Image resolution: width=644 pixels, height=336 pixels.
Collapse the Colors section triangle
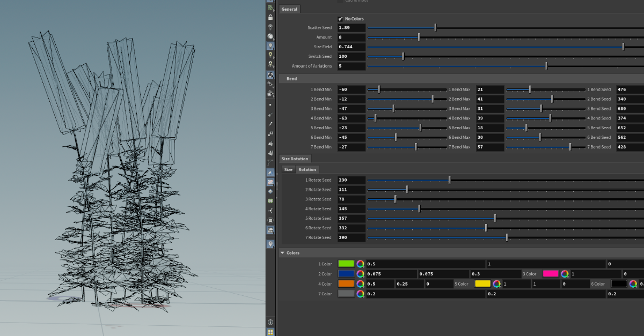[x=282, y=252]
